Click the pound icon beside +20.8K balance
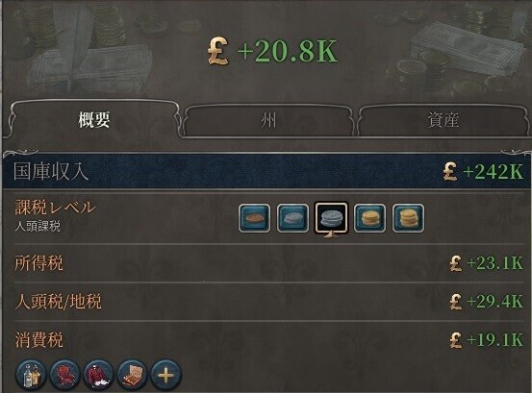The image size is (532, 393). click(217, 51)
